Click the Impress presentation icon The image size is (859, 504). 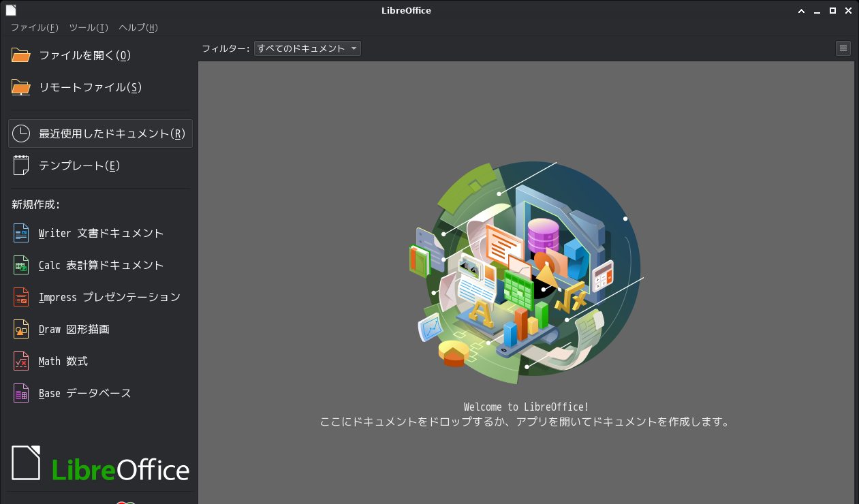coord(21,297)
